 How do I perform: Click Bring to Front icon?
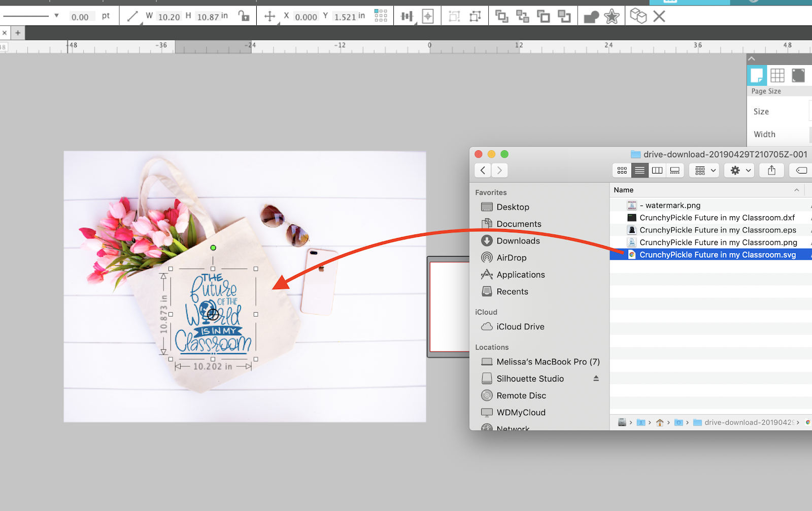click(x=501, y=16)
